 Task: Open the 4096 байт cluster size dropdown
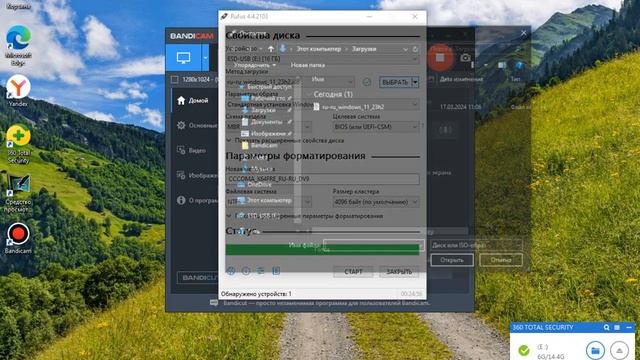[x=376, y=202]
